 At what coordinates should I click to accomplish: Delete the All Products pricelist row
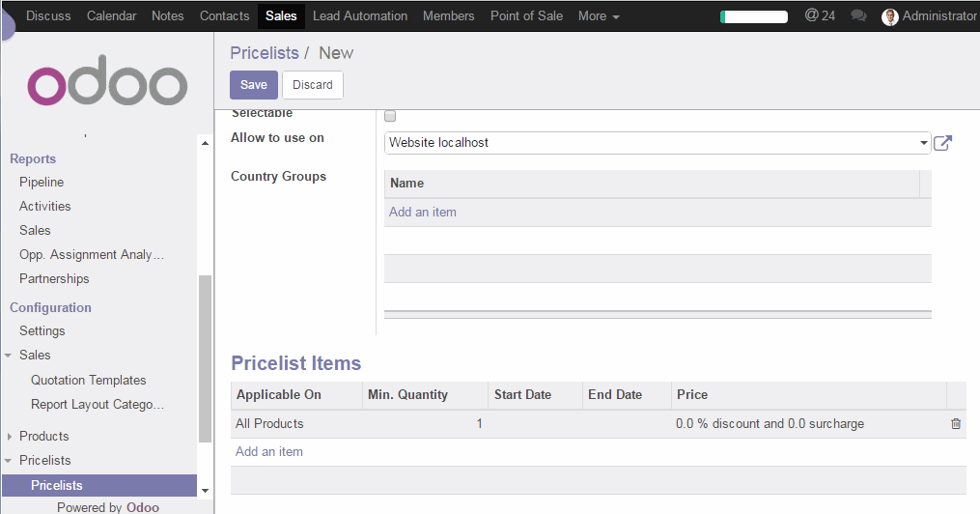[x=956, y=423]
